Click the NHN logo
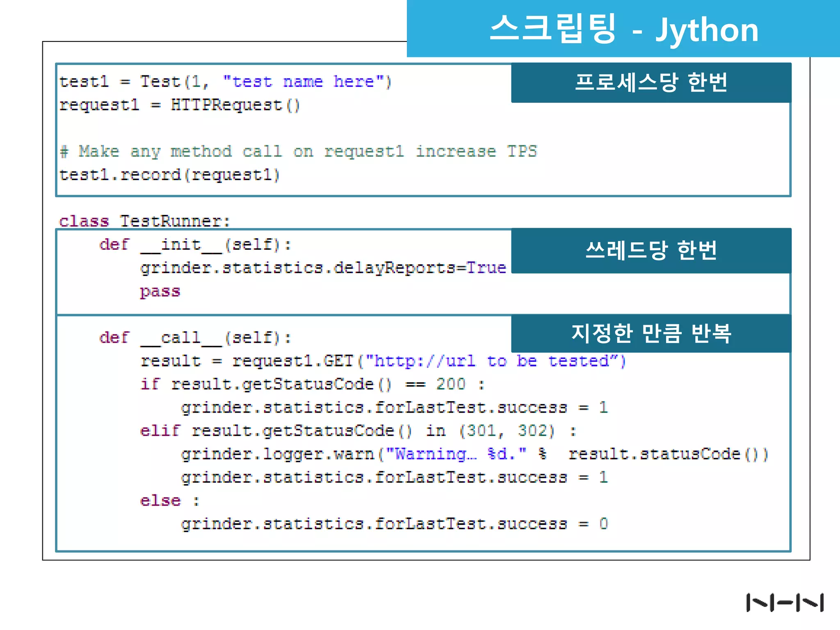The image size is (840, 630). coord(785,603)
